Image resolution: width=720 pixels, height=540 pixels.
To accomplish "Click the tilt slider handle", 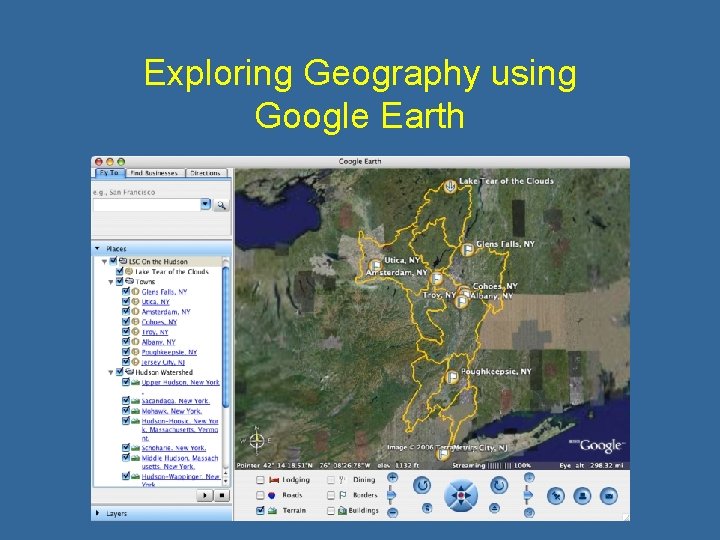I will click(529, 495).
